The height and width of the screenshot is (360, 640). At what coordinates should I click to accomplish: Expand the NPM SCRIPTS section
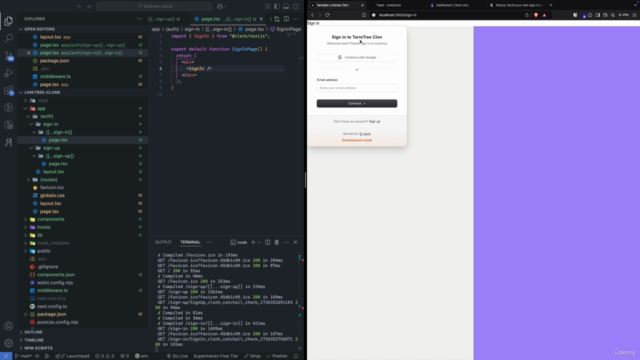[x=38, y=348]
